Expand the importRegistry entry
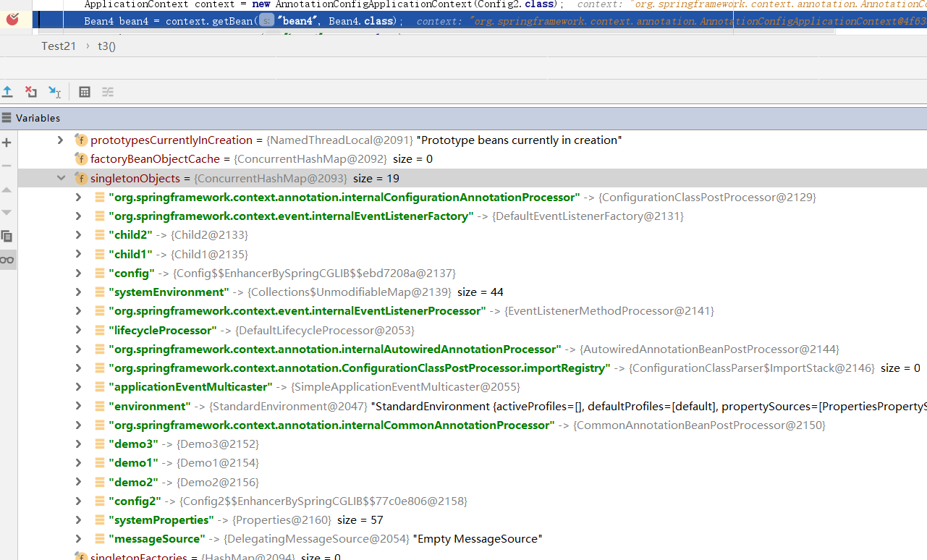 79,368
